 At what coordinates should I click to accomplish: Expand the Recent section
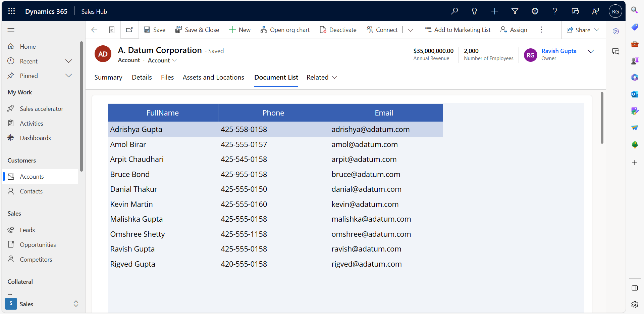pyautogui.click(x=69, y=61)
